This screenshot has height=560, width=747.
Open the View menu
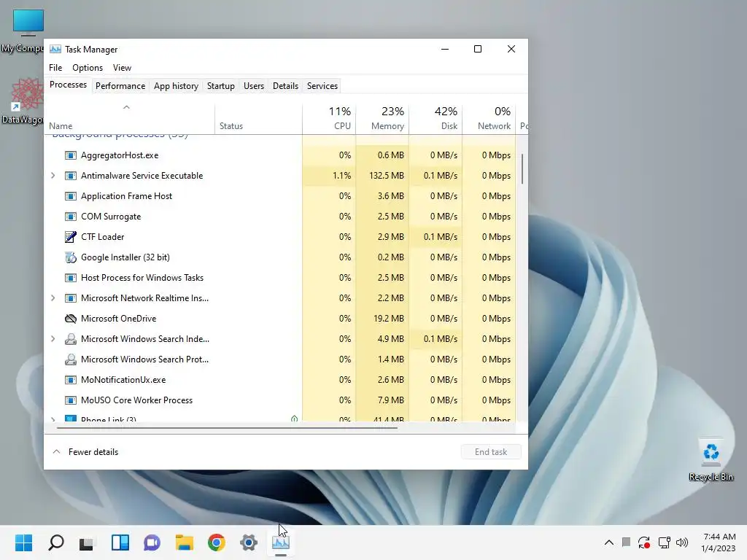point(122,68)
